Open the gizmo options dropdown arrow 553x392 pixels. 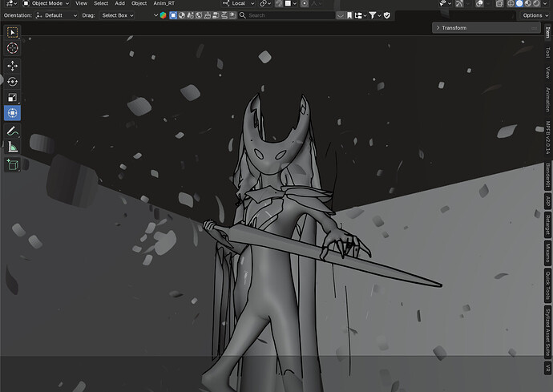(466, 3)
